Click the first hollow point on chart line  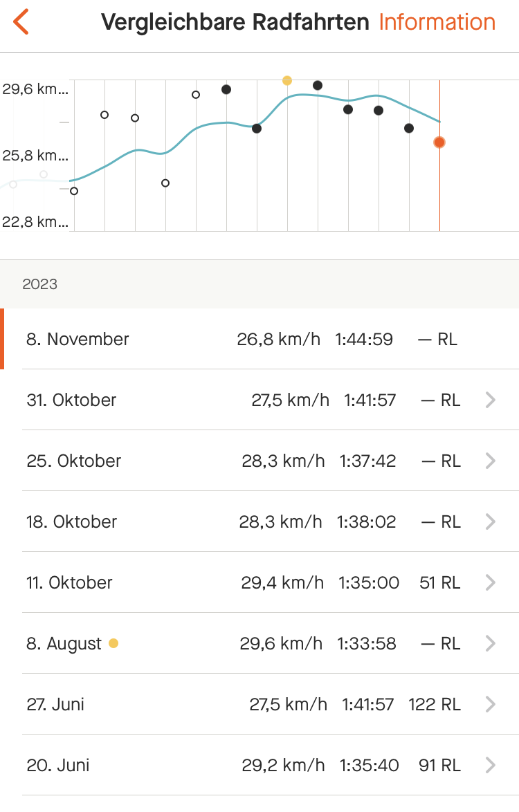point(74,191)
